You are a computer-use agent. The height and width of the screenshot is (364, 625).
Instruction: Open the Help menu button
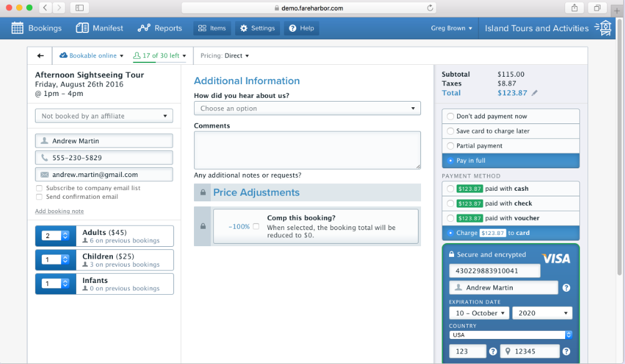(301, 28)
